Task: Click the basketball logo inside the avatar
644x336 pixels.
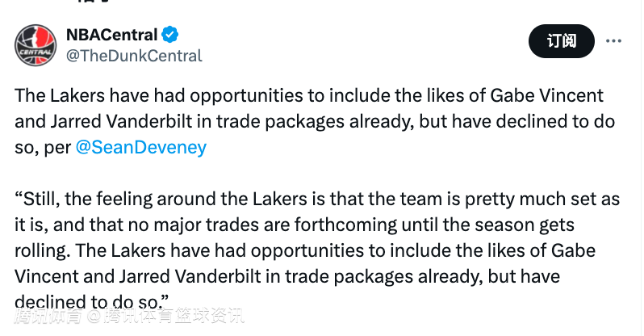Action: 36,41
